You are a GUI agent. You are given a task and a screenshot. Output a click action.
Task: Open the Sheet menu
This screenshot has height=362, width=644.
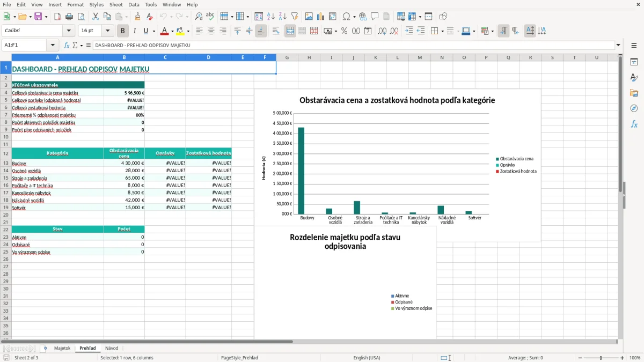(x=116, y=4)
